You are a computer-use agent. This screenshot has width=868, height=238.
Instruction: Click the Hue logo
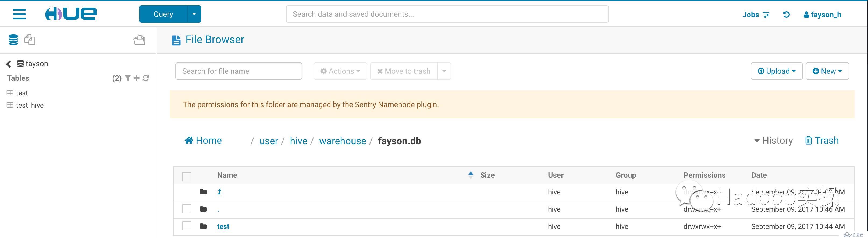pyautogui.click(x=71, y=14)
